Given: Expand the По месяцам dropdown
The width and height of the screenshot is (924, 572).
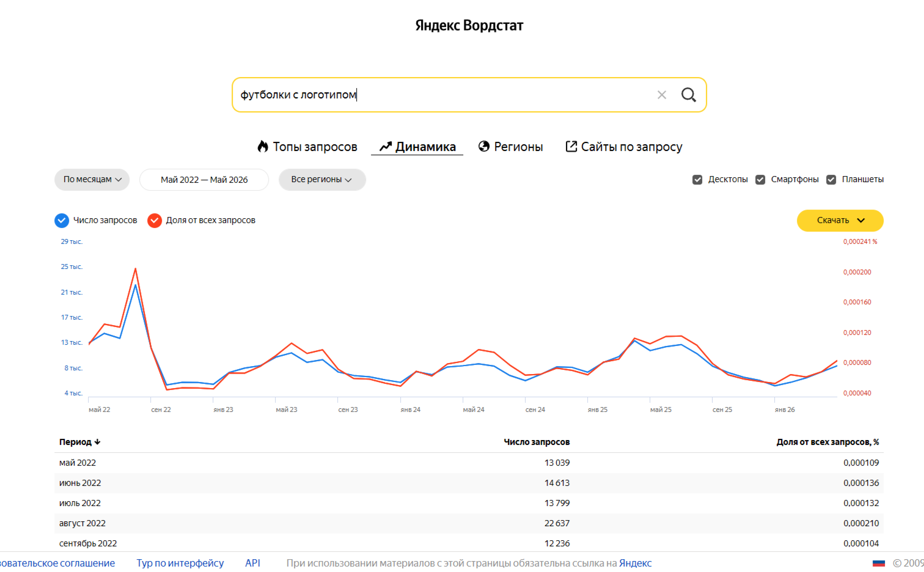Looking at the screenshot, I should click(92, 180).
